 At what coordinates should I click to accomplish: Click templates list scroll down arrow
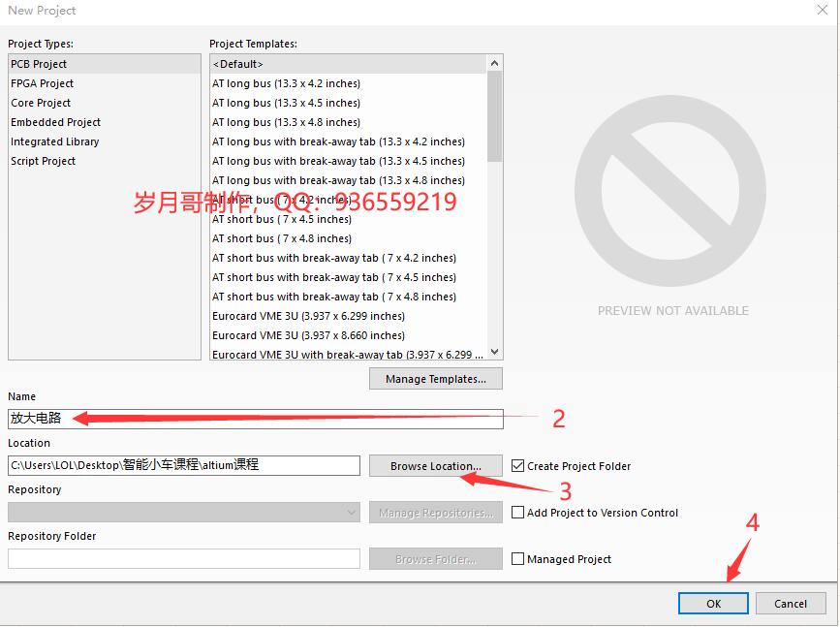tap(495, 352)
